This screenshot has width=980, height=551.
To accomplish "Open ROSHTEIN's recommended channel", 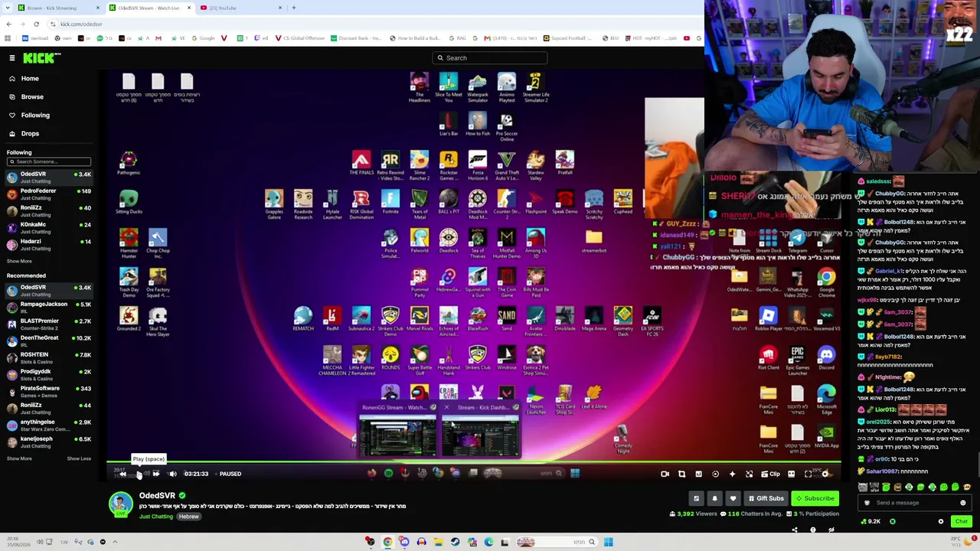I will (x=49, y=358).
